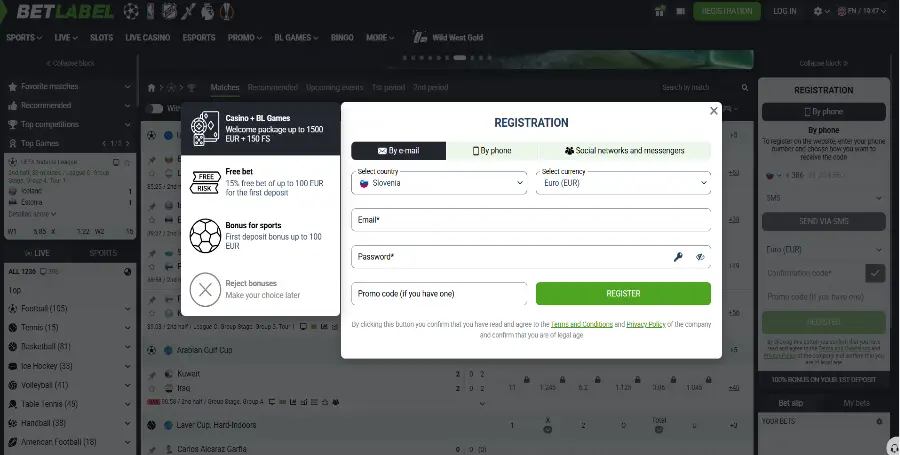Click the password key generator icon
This screenshot has height=455, width=900.
678,257
